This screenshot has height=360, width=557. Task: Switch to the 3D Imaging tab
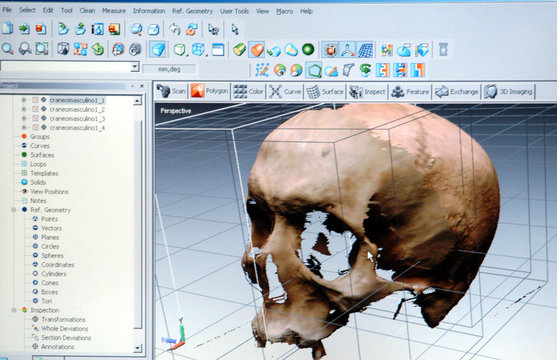click(509, 92)
